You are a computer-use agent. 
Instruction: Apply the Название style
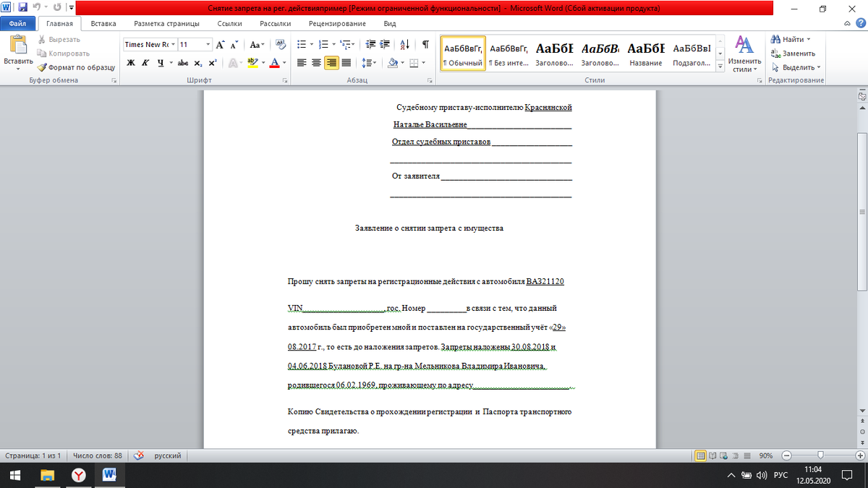[x=646, y=55]
